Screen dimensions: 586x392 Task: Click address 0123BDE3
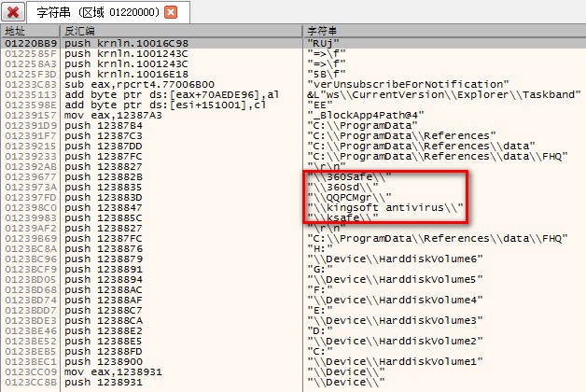(x=31, y=321)
